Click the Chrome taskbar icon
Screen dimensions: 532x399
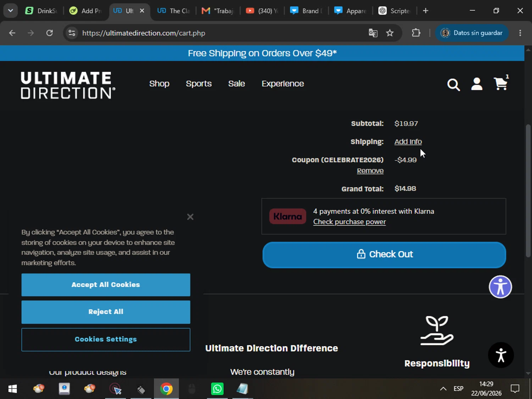166,389
